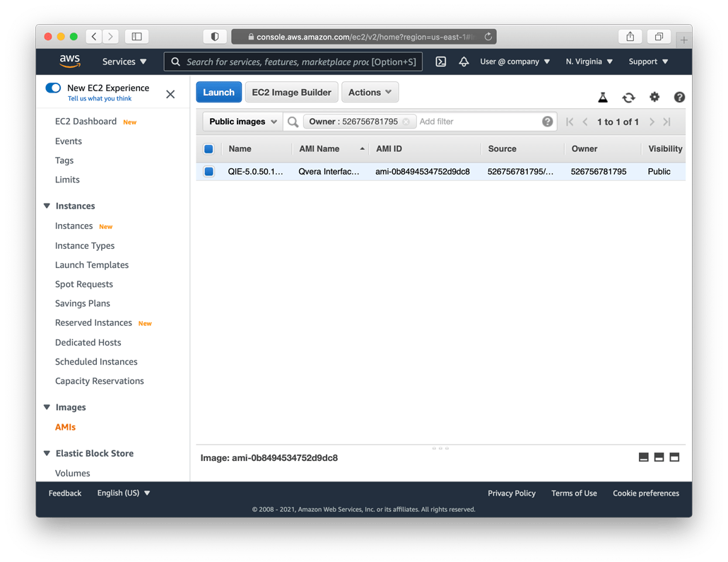Open the Privacy Policy link

tap(512, 493)
